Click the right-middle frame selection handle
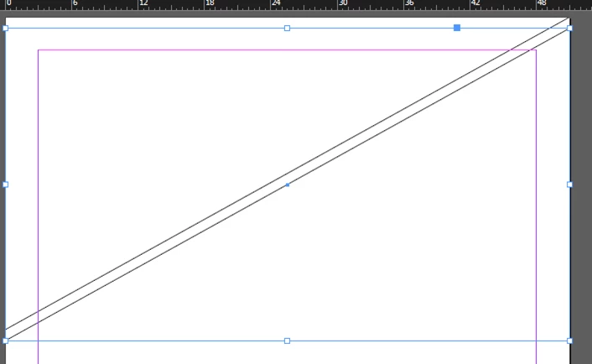The width and height of the screenshot is (592, 364). 569,185
